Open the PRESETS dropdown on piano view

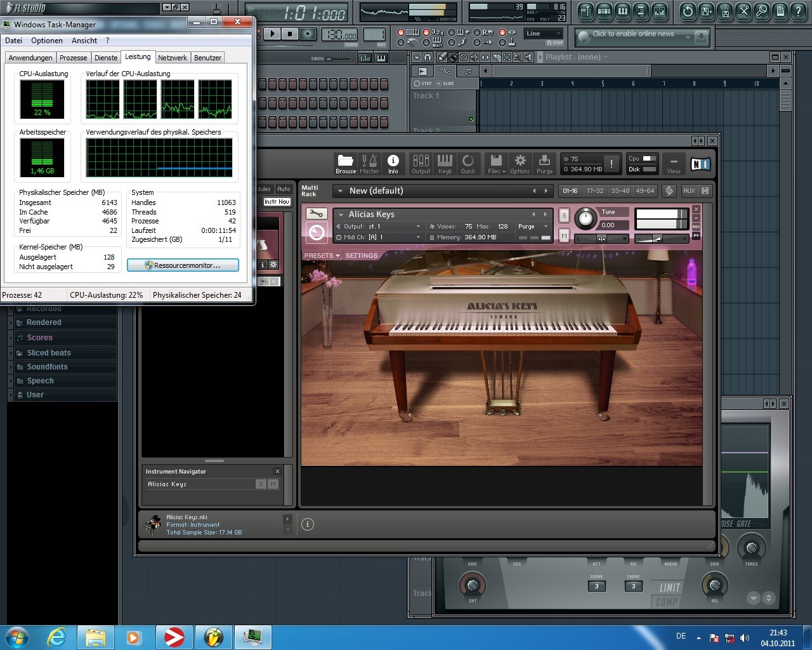(x=322, y=256)
